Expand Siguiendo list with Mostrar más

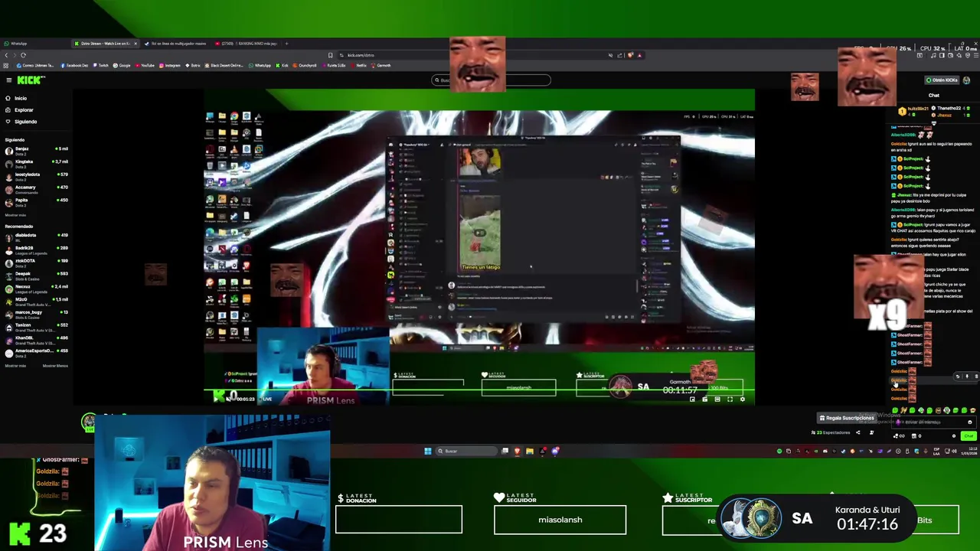point(15,215)
